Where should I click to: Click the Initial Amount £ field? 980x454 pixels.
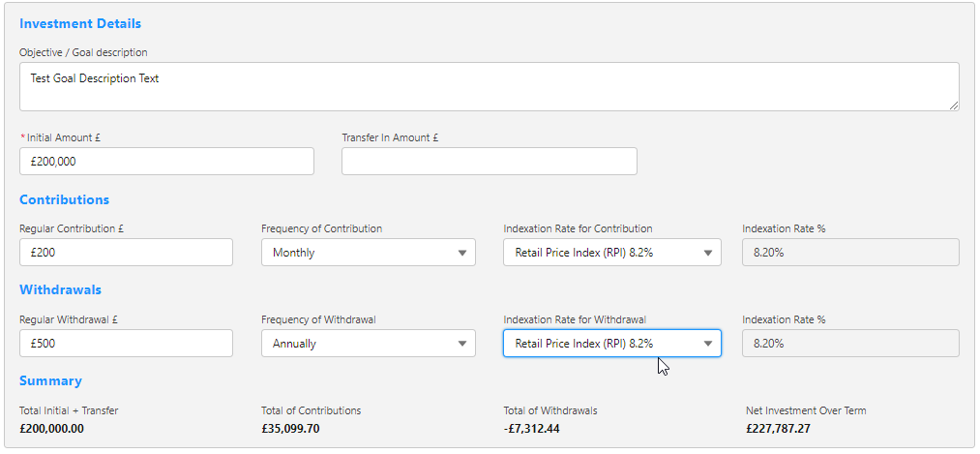(166, 162)
